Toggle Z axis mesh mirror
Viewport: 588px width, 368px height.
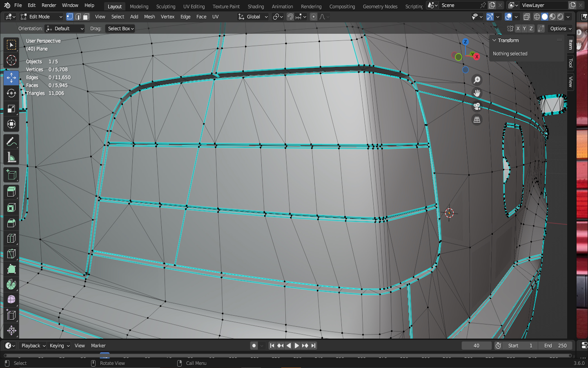click(x=531, y=29)
